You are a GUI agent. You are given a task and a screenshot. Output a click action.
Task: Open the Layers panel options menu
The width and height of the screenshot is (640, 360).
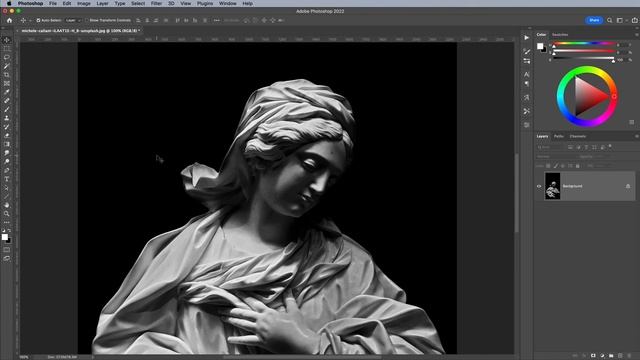[x=636, y=136]
